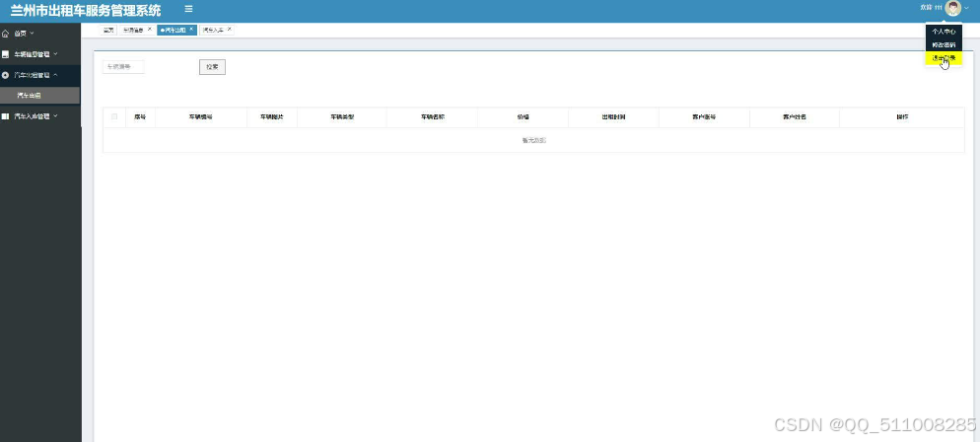Screen dimensions: 980x442
Task: Click the 搜索 search button
Action: pyautogui.click(x=213, y=67)
